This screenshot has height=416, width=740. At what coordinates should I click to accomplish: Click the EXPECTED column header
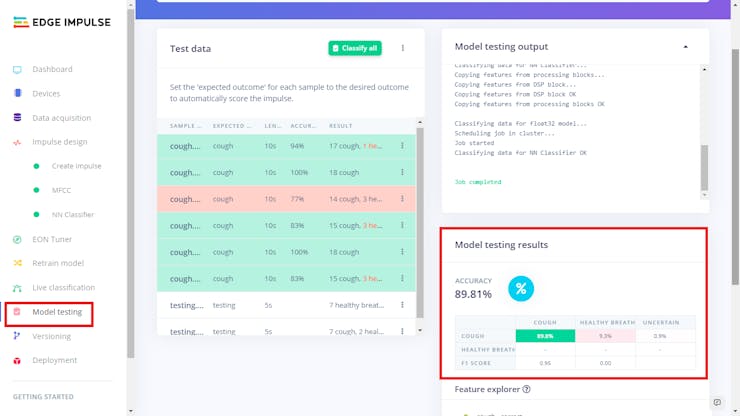[232, 126]
